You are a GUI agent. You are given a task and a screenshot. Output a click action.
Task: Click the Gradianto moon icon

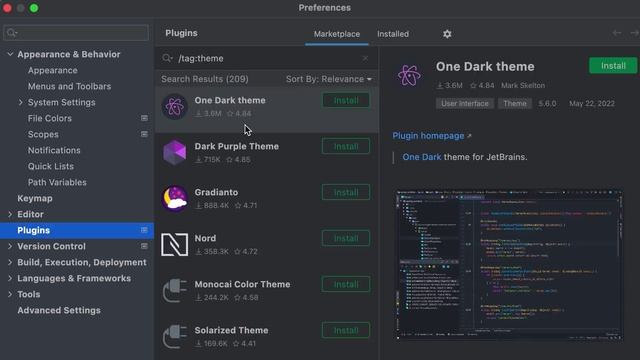click(175, 199)
